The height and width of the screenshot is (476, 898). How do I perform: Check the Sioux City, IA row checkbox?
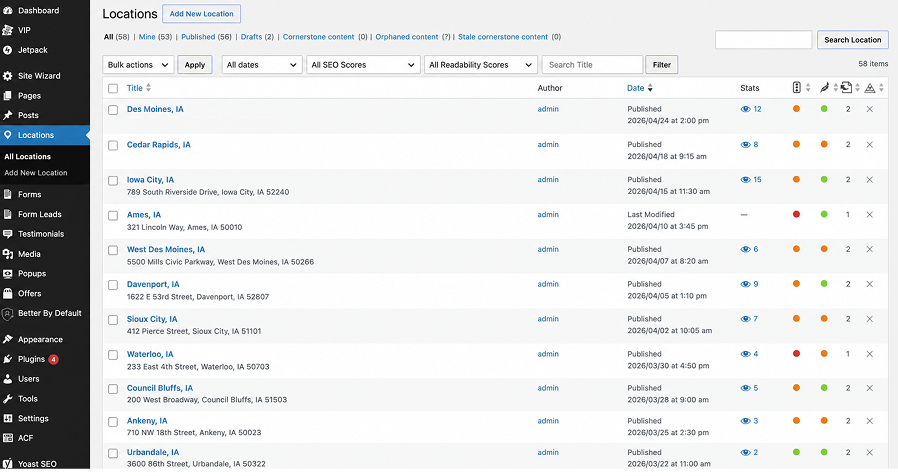[113, 320]
